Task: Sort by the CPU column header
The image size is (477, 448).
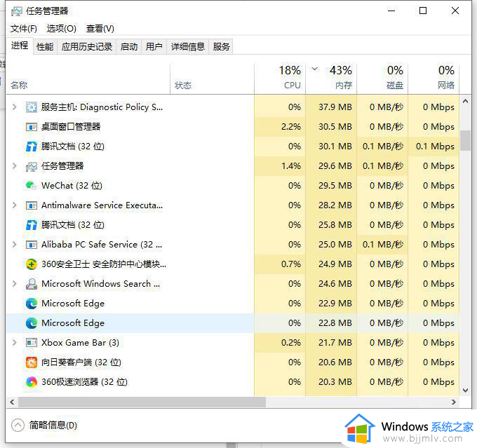Action: 280,78
